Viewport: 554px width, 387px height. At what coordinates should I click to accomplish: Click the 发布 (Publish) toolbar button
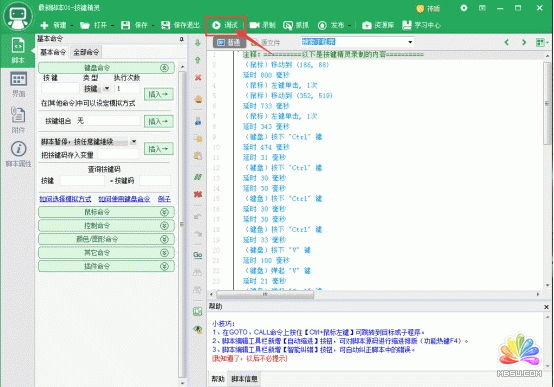coord(331,25)
